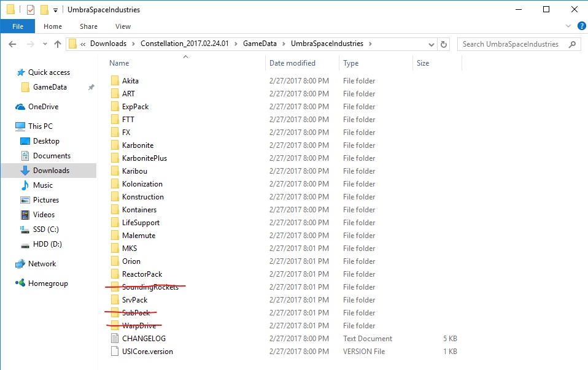Select the ExpPack folder icon
Image resolution: width=588 pixels, height=370 pixels.
pyautogui.click(x=115, y=107)
